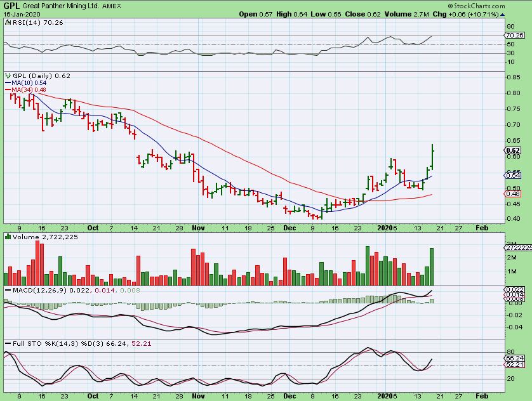532x401 pixels.
Task: Click the Close 0.62 header value
Action: (362, 14)
